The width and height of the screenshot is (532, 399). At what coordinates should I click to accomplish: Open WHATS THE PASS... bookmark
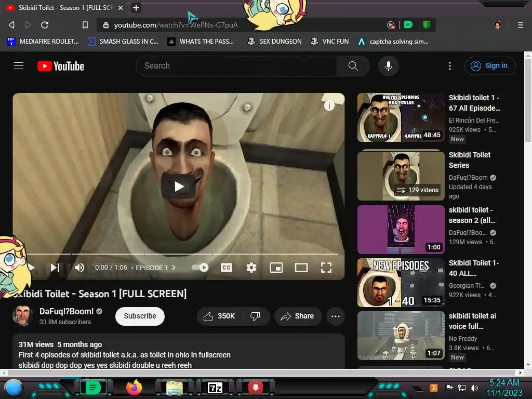(201, 42)
